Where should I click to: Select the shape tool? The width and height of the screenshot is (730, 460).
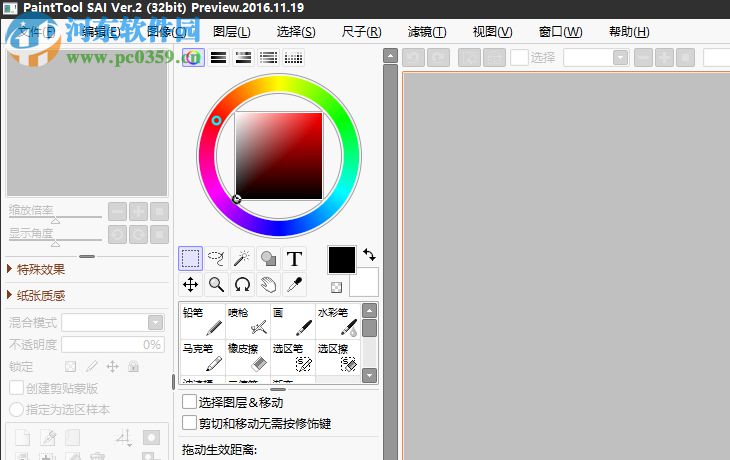(x=268, y=258)
